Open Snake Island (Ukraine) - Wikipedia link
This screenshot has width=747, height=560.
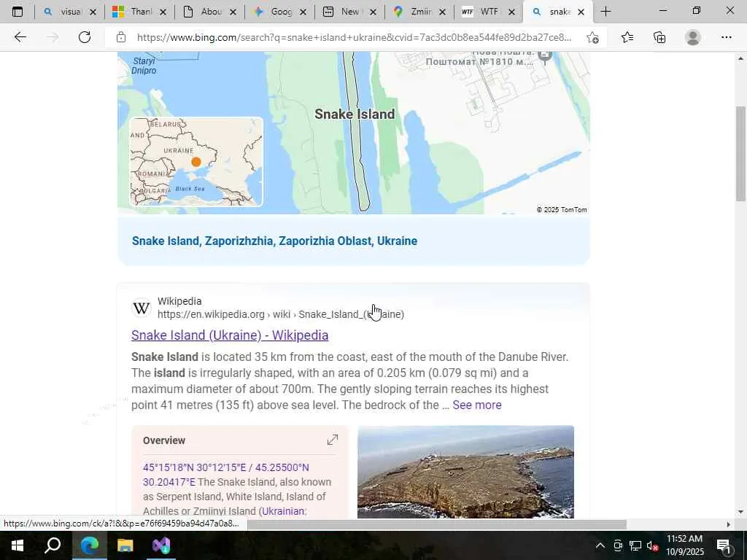(x=230, y=335)
